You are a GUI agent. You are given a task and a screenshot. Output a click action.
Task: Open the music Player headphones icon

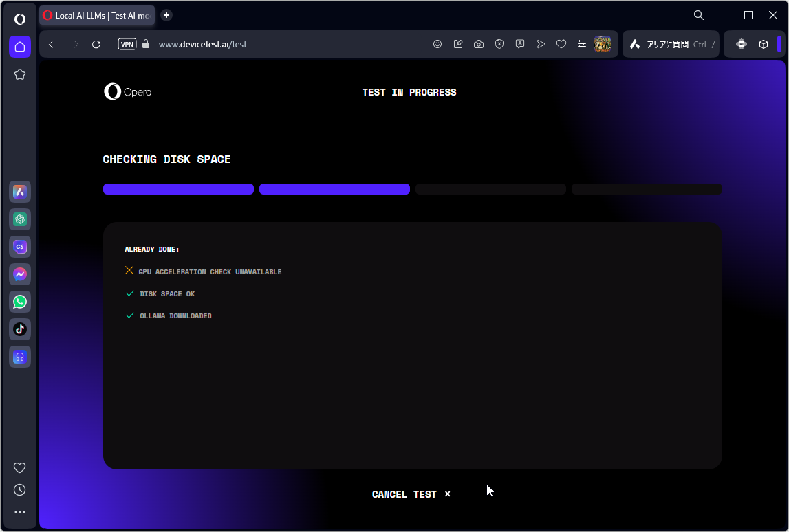[x=20, y=357]
